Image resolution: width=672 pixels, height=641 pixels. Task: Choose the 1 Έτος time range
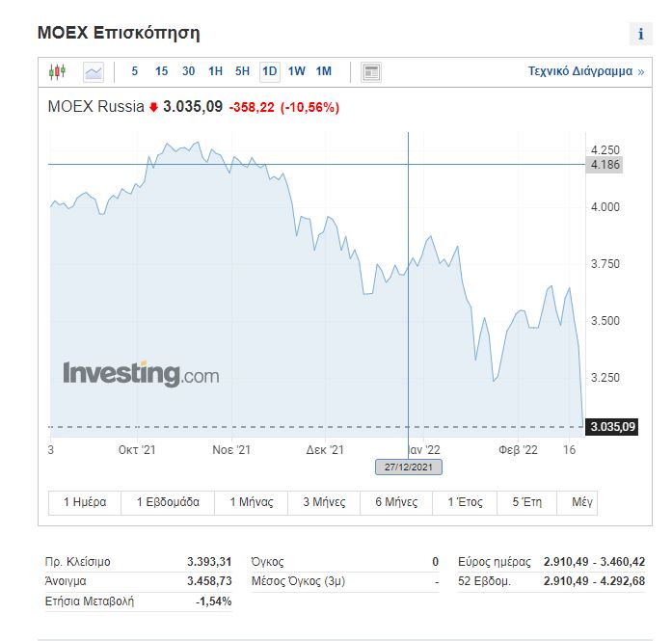point(466,502)
